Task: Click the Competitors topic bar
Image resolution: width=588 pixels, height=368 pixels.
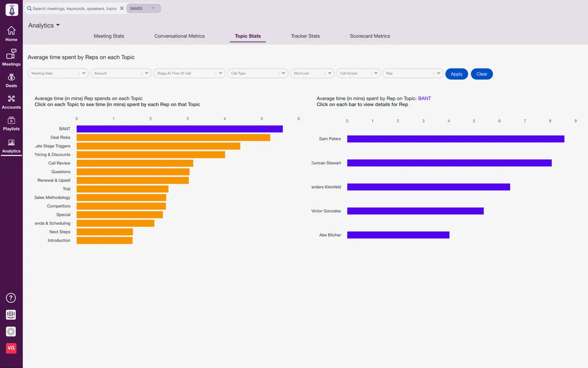Action: (121, 206)
